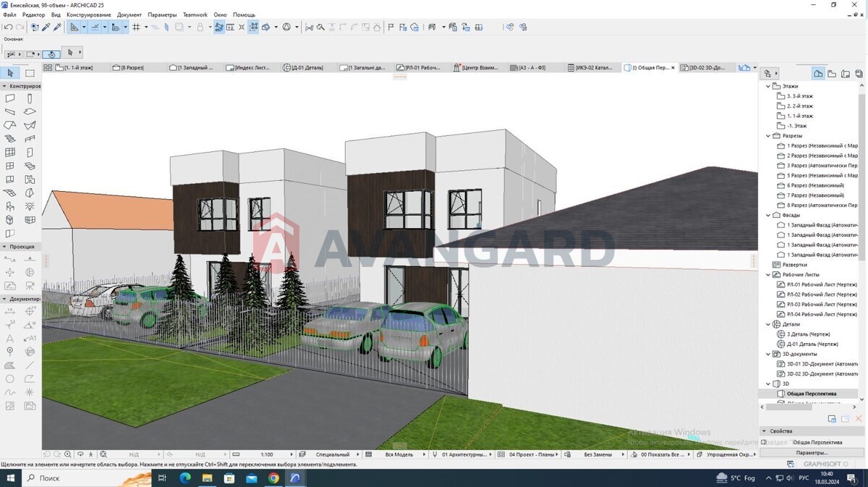The height and width of the screenshot is (487, 868).
Task: Toggle the guide lines button in toolbar
Action: pos(95,27)
